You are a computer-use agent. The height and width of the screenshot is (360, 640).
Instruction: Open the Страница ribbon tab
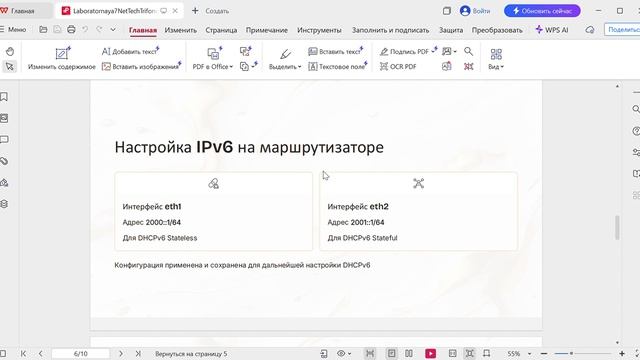click(x=221, y=30)
